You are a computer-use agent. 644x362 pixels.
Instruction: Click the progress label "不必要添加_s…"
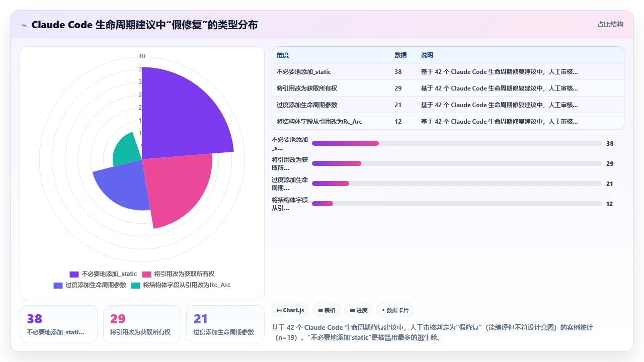[x=290, y=143]
